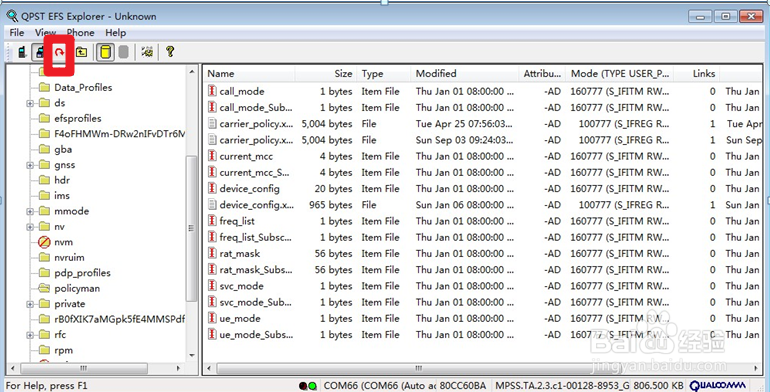Select the hdr folder icon
Screen dimensions: 770x392
[x=44, y=180]
